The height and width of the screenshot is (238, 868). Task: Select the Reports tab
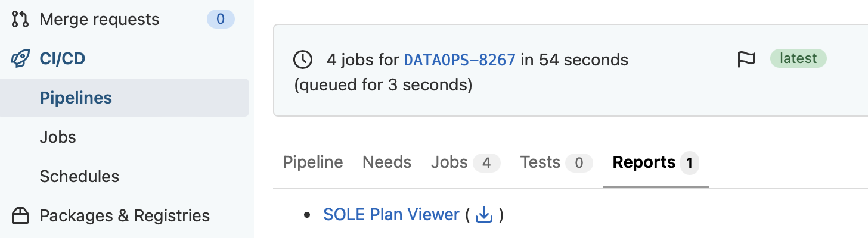tap(656, 162)
